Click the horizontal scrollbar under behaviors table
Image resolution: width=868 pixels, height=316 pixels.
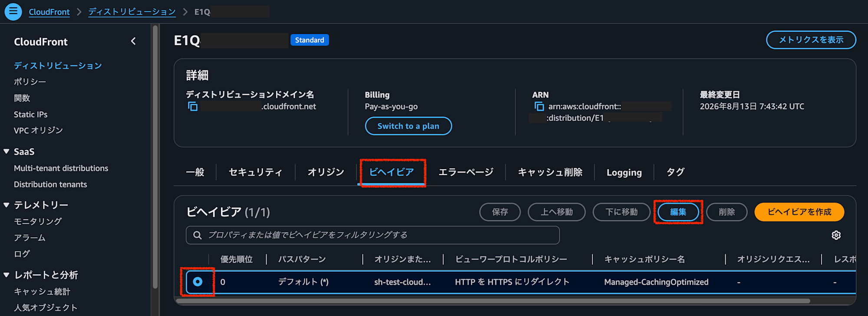click(493, 301)
